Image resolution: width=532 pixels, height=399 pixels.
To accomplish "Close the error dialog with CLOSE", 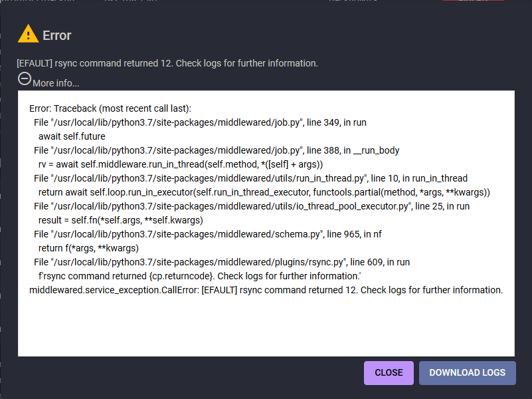I will (x=389, y=373).
